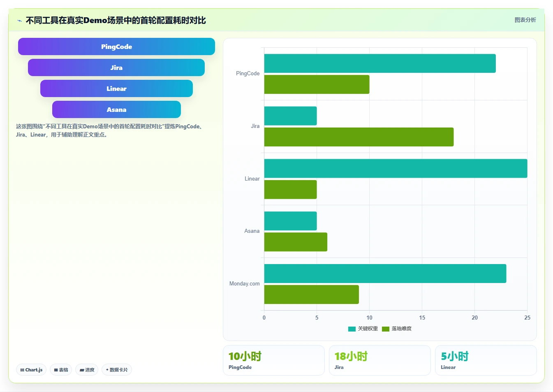Click the 表格 tag chip
Viewport: 553px width, 392px height.
61,370
